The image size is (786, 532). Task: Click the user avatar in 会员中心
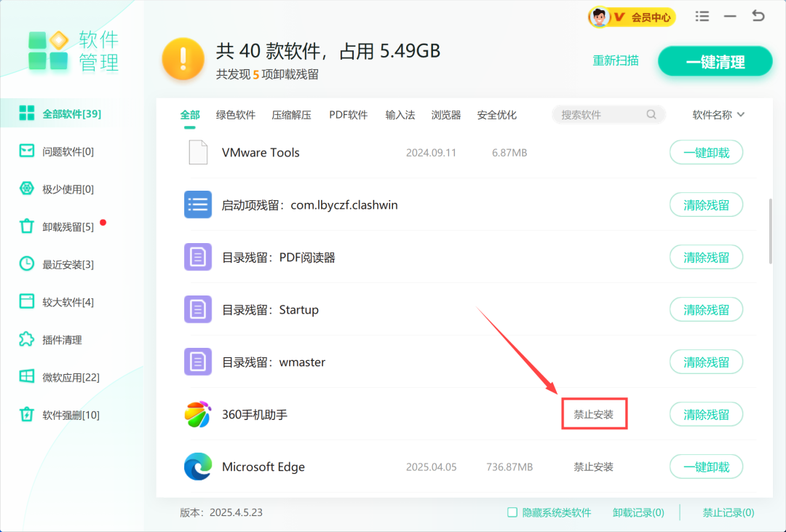(599, 17)
